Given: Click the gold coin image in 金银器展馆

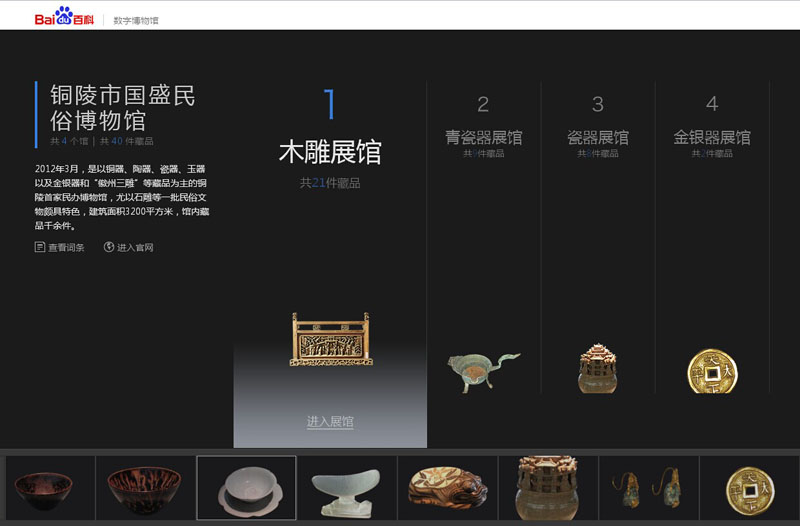Looking at the screenshot, I should click(x=712, y=370).
